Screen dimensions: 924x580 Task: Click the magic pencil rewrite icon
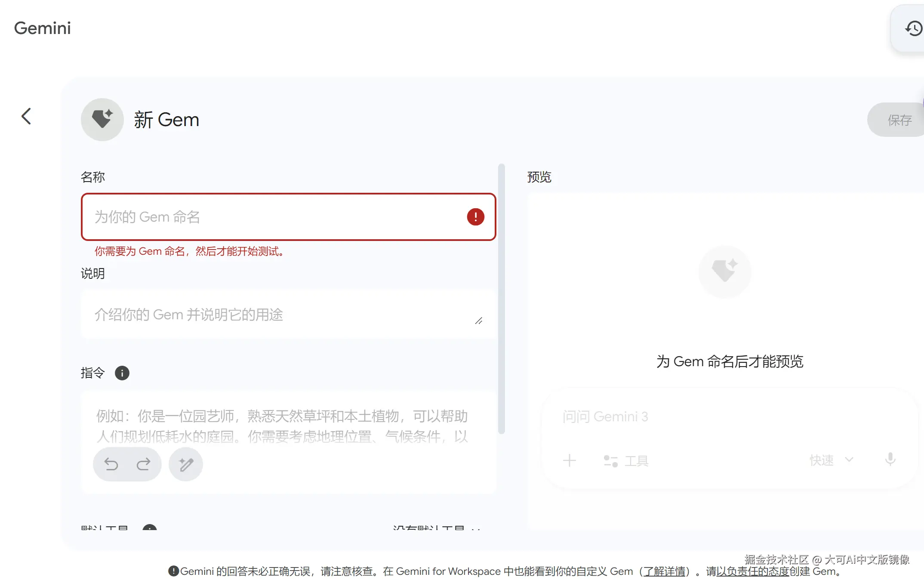click(x=186, y=464)
